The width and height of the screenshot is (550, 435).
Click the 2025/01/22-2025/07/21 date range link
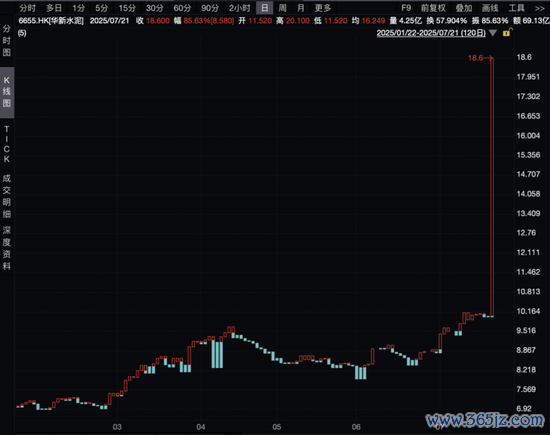tap(431, 33)
